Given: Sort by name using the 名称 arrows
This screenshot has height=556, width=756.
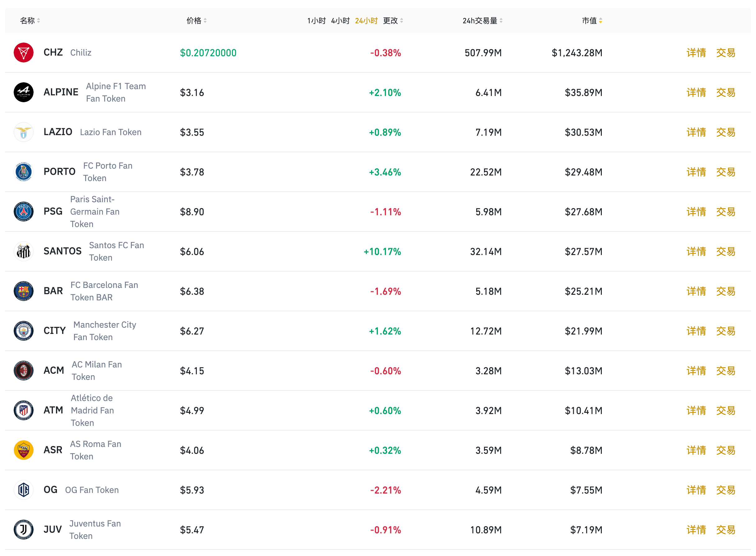Looking at the screenshot, I should (x=38, y=21).
